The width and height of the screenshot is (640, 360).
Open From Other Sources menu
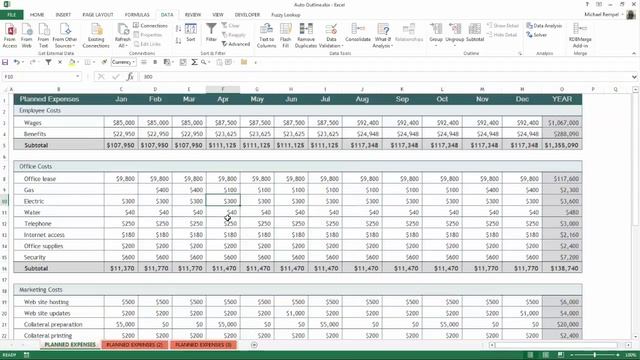[x=64, y=36]
